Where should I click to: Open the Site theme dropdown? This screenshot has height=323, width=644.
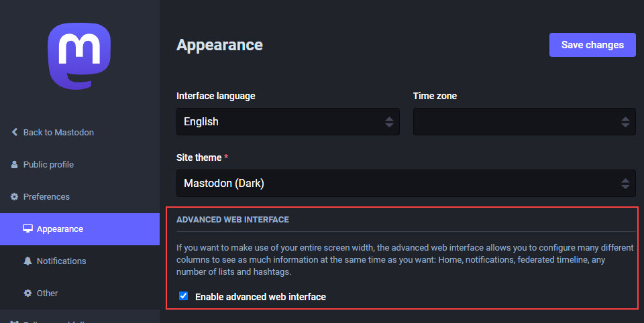(407, 183)
